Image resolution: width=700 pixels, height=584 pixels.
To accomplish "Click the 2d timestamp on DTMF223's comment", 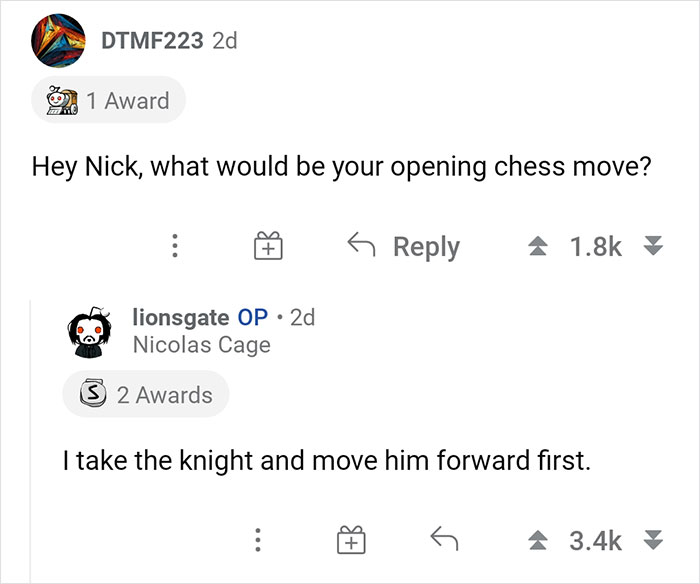I will coord(225,41).
